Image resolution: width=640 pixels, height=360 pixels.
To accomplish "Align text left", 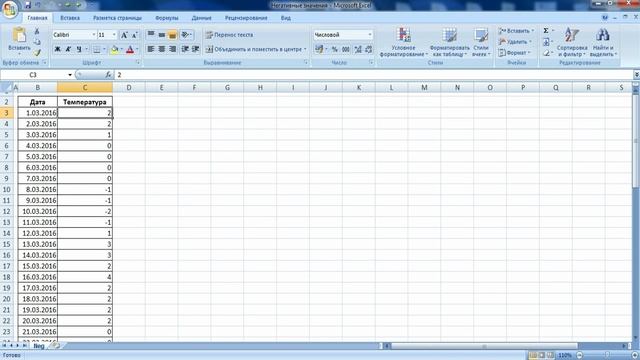I will click(x=151, y=49).
